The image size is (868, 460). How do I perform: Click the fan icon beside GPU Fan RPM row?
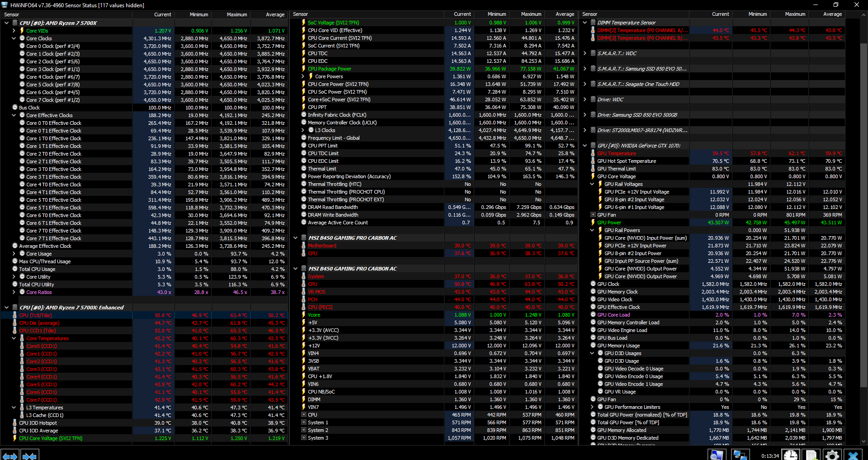593,215
